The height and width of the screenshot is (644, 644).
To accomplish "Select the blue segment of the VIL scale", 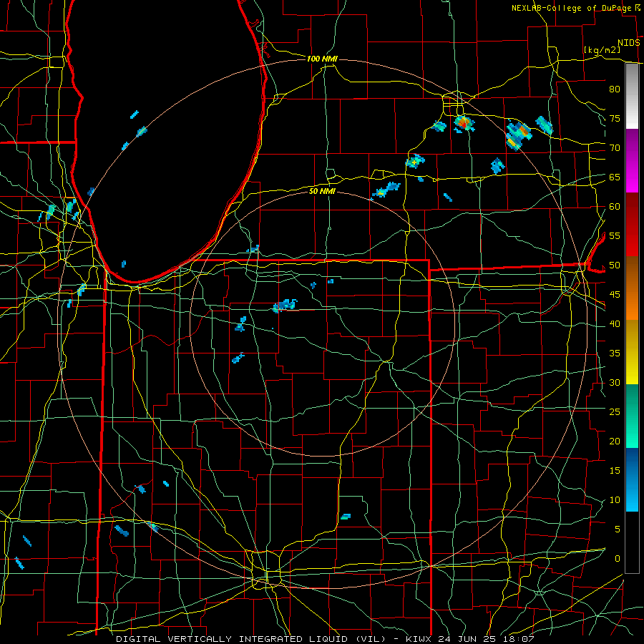I will click(x=632, y=479).
